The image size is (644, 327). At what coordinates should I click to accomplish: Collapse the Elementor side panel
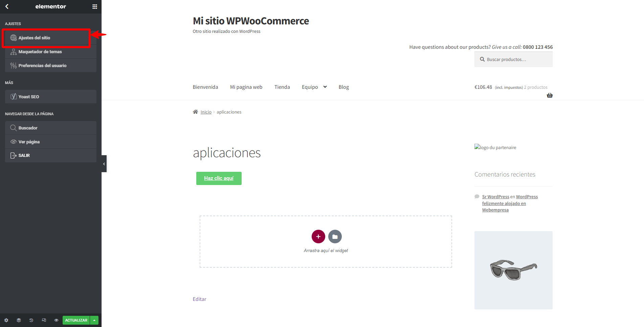[x=104, y=164]
